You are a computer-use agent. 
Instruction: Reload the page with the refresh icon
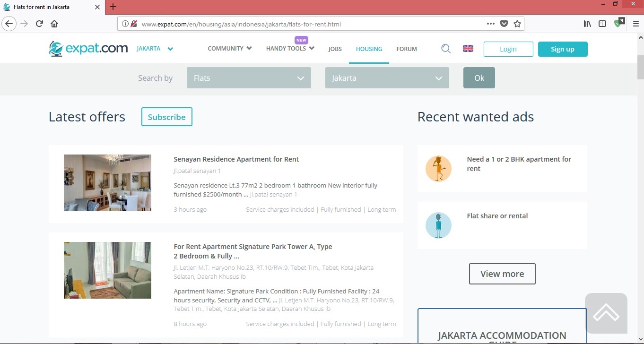tap(39, 24)
